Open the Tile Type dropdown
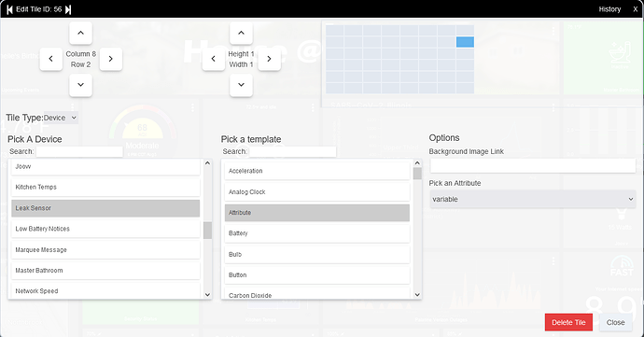The height and width of the screenshot is (337, 644). (x=61, y=118)
